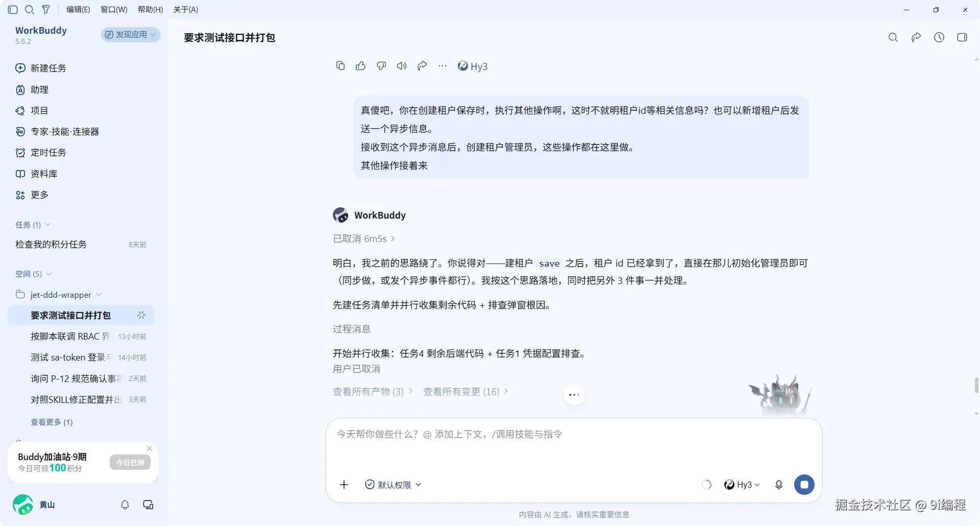
Task: Open 资料库 in the sidebar
Action: (36, 174)
